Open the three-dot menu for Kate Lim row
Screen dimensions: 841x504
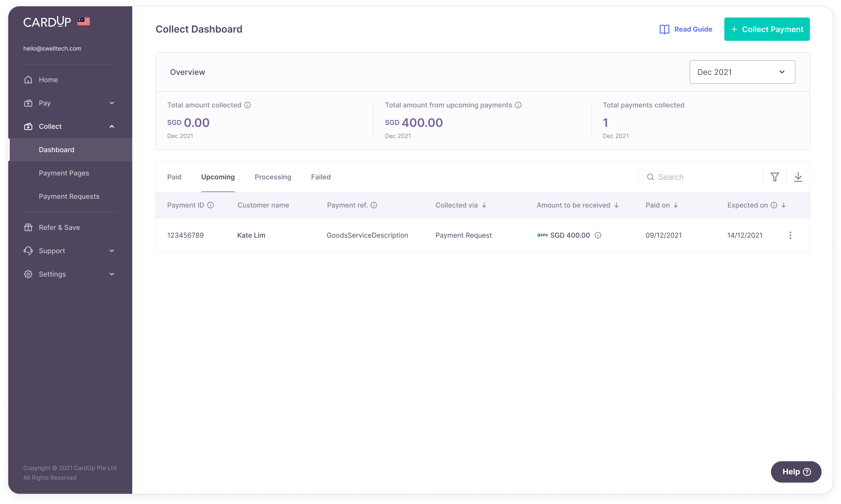click(790, 235)
